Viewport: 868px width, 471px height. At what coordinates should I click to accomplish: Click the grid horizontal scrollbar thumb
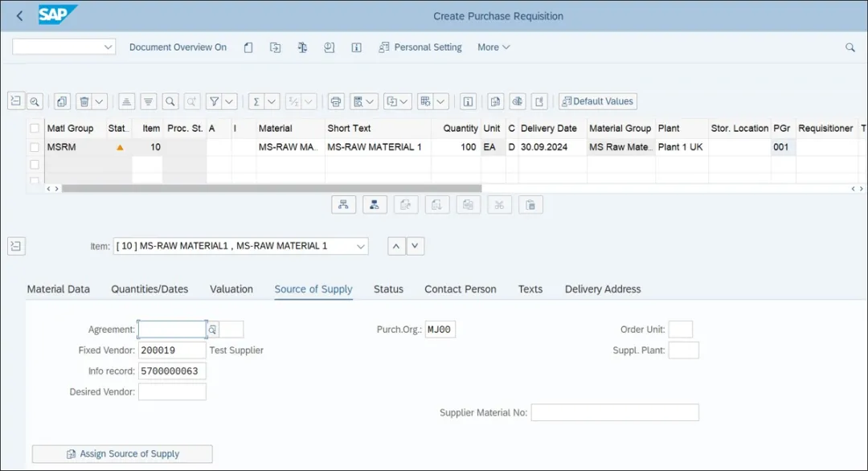tap(272, 189)
